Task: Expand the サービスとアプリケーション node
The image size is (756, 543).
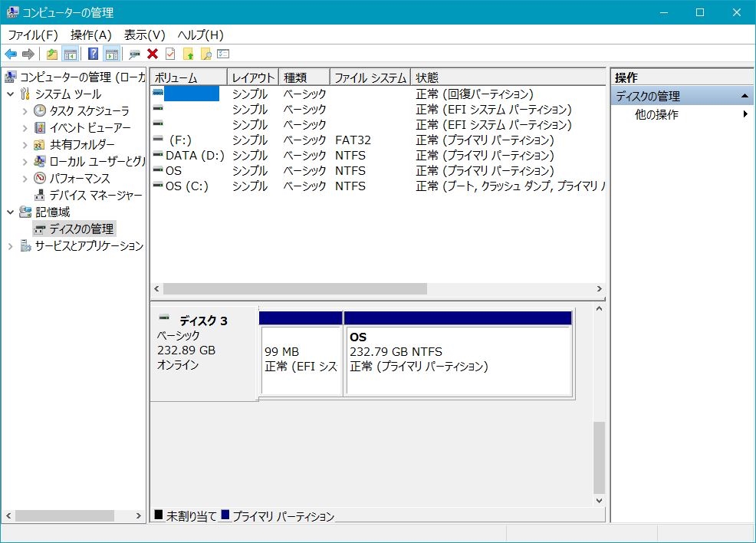Action: [11, 246]
